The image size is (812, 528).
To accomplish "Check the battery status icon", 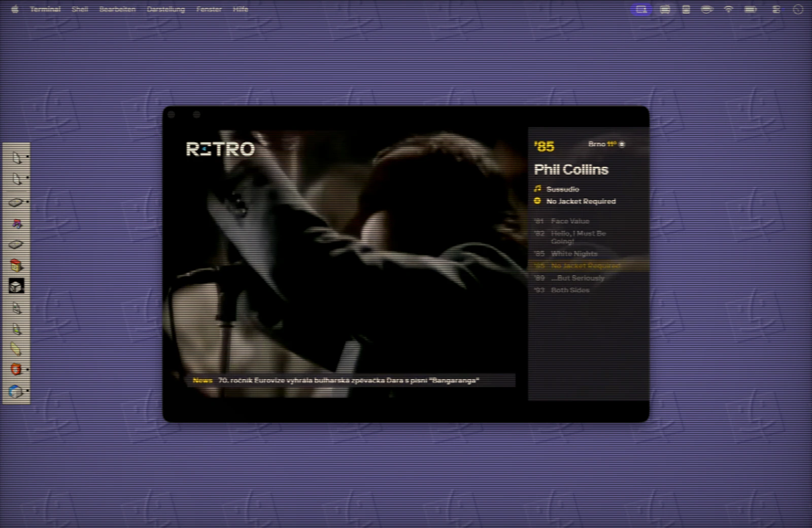I will point(751,9).
